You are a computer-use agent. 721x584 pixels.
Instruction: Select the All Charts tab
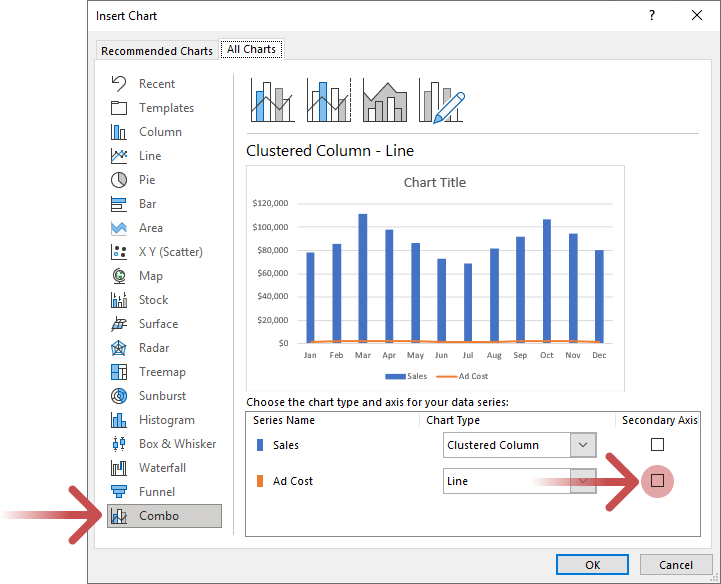click(251, 49)
